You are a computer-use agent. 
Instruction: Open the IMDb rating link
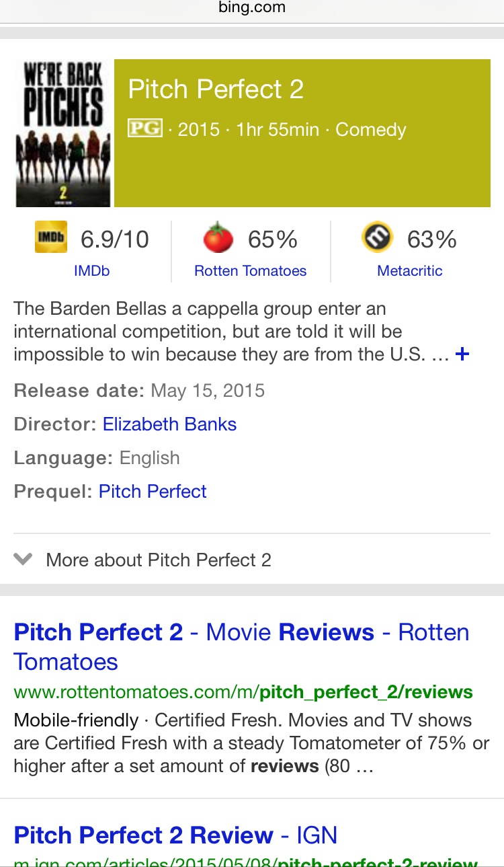click(92, 270)
